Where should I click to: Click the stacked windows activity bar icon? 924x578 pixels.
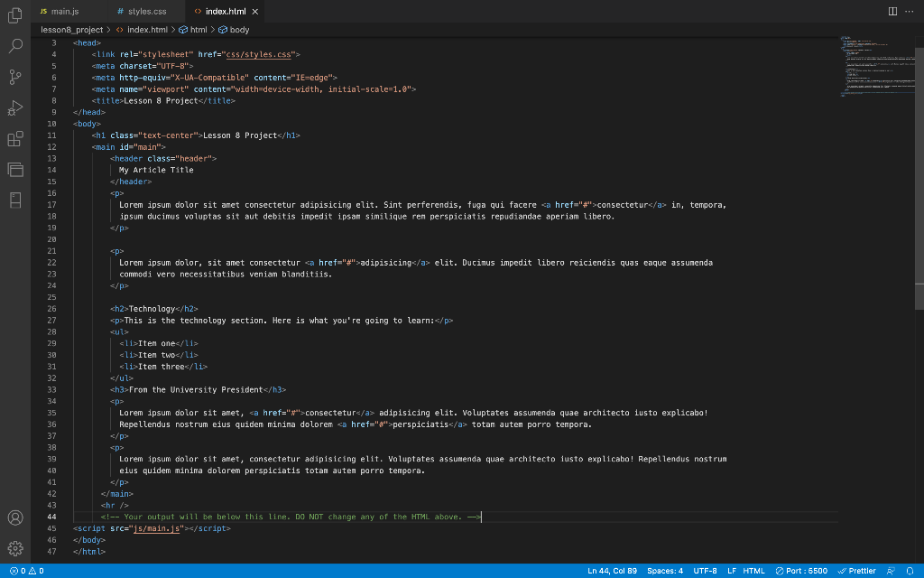point(15,169)
